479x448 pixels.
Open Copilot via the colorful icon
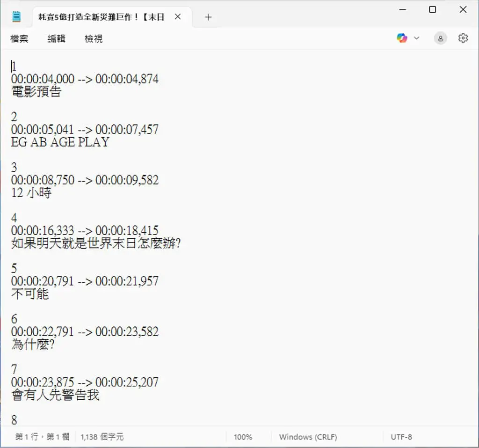pyautogui.click(x=402, y=38)
